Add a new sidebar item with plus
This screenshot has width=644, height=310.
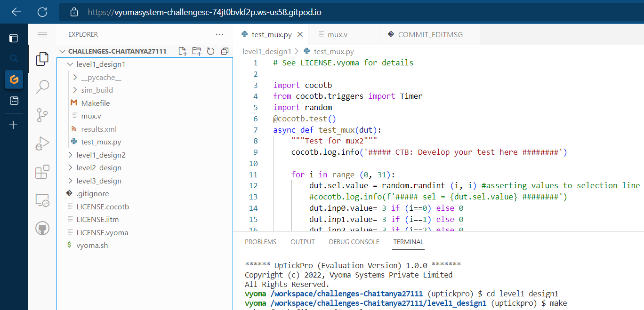14,125
